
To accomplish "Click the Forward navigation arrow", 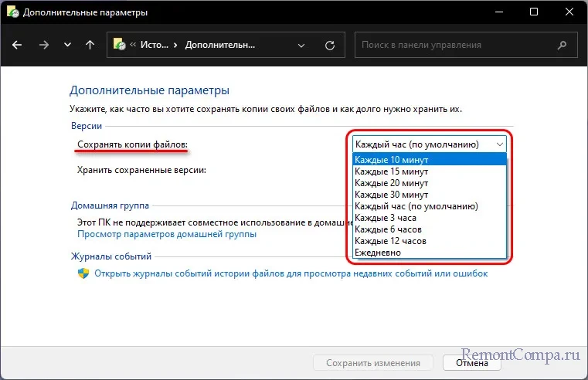I will click(43, 45).
